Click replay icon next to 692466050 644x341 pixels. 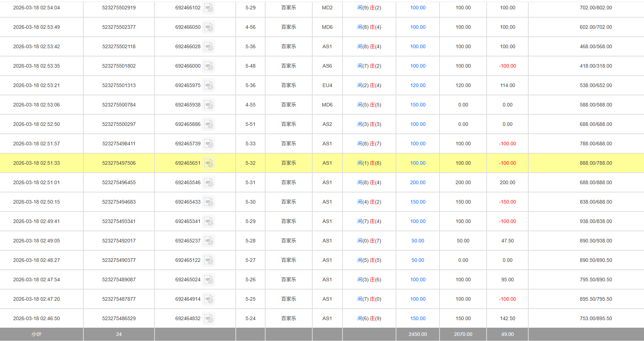[208, 27]
